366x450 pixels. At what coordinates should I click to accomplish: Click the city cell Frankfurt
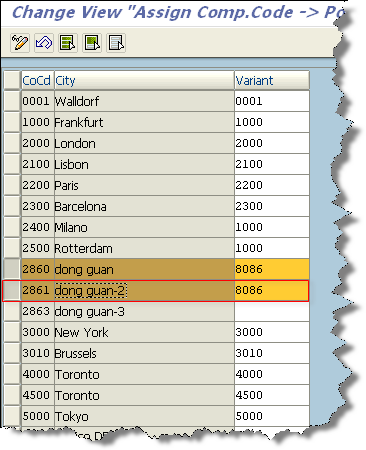(144, 122)
